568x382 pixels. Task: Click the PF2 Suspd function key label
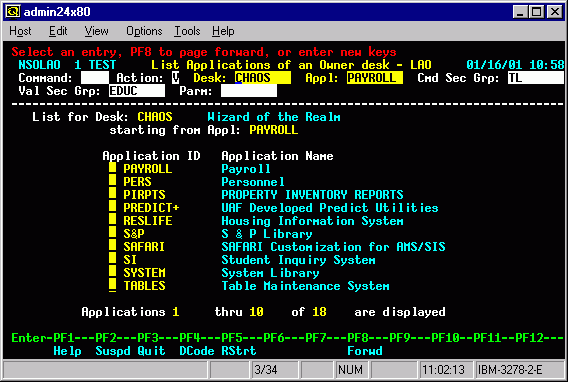113,350
